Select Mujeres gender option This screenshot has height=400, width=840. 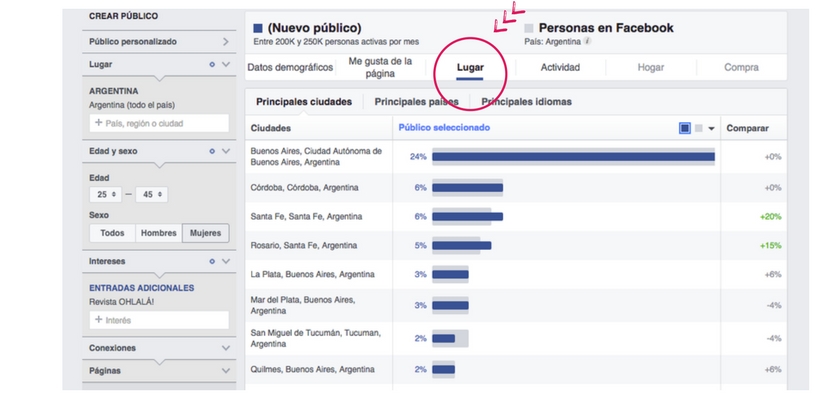point(206,233)
